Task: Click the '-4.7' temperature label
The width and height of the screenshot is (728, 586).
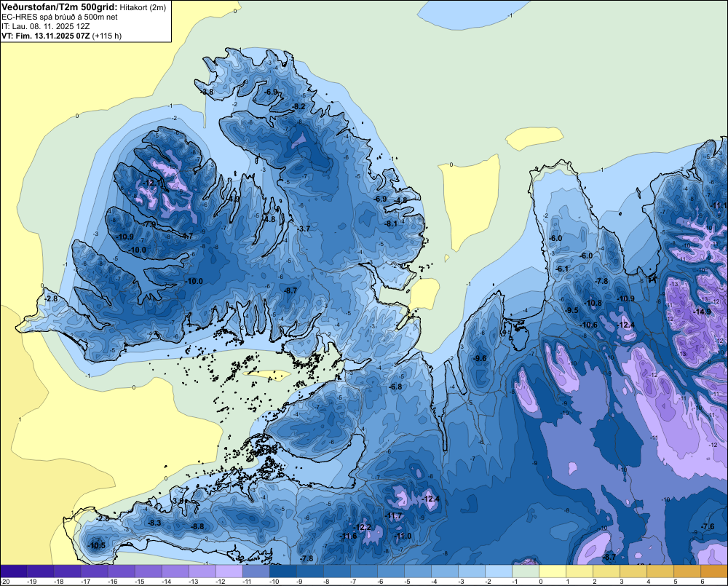Action: click(x=186, y=236)
